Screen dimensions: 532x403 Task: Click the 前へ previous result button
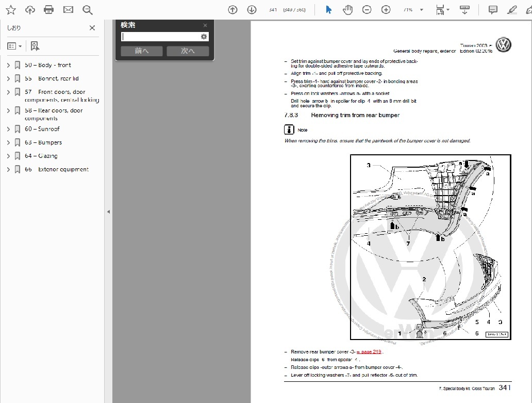click(x=142, y=51)
